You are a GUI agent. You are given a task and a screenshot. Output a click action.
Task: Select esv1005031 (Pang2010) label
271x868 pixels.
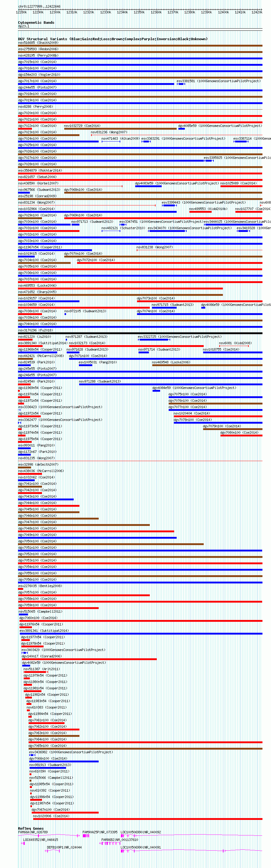click(98, 362)
